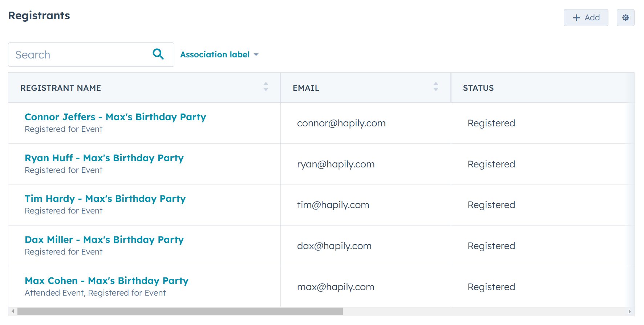The width and height of the screenshot is (644, 325).
Task: Click the Email column header text
Action: pyautogui.click(x=306, y=88)
